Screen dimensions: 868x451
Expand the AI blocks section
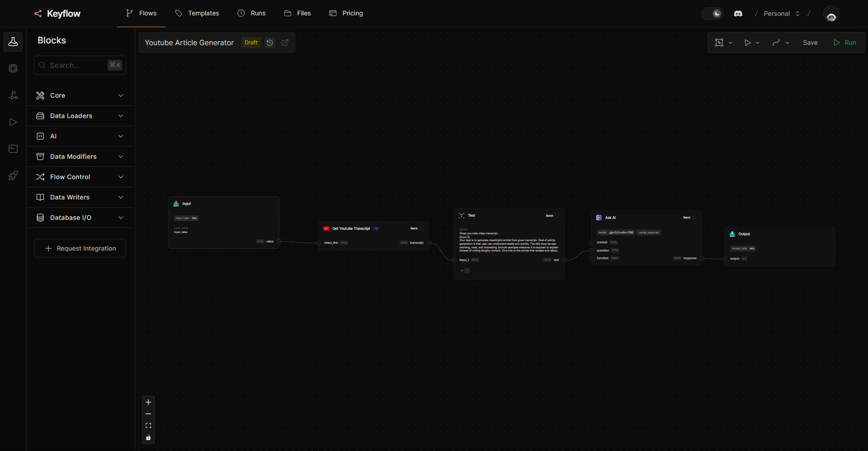80,136
